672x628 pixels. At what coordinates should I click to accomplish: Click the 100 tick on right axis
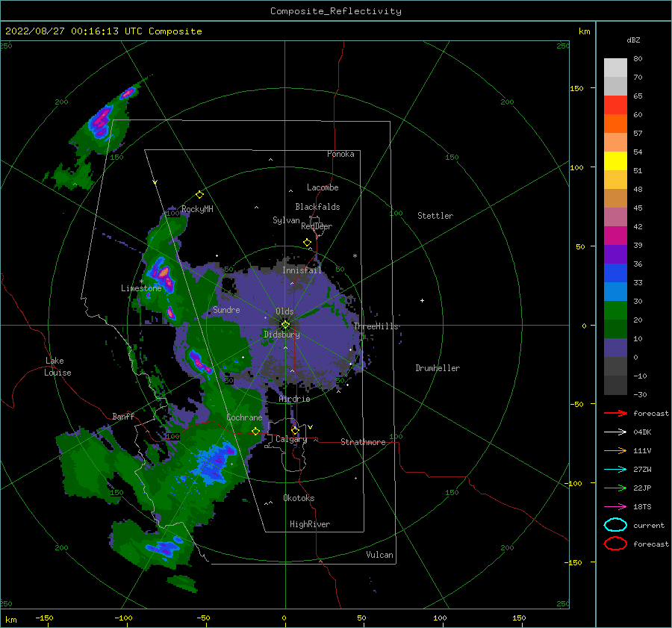coord(577,167)
